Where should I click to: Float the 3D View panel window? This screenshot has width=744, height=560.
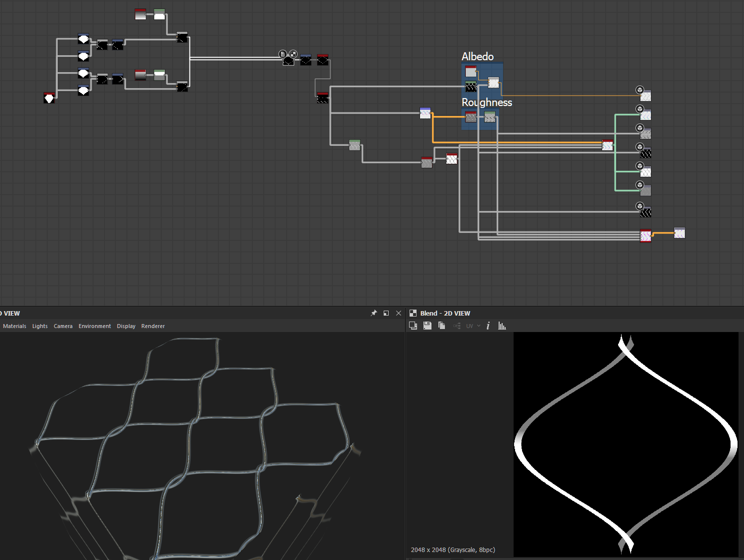(x=386, y=313)
